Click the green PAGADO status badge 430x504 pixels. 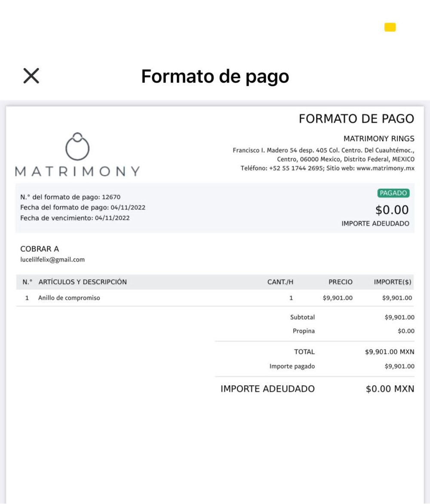tap(393, 193)
